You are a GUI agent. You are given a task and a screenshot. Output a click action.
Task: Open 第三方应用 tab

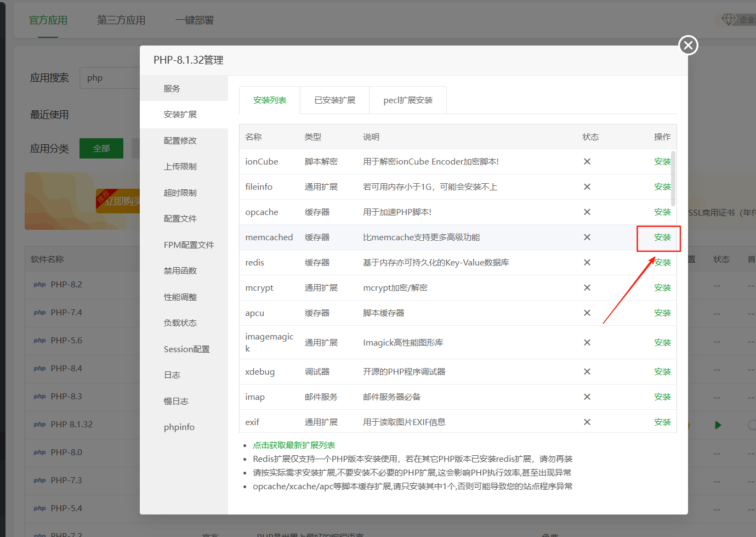[x=121, y=20]
